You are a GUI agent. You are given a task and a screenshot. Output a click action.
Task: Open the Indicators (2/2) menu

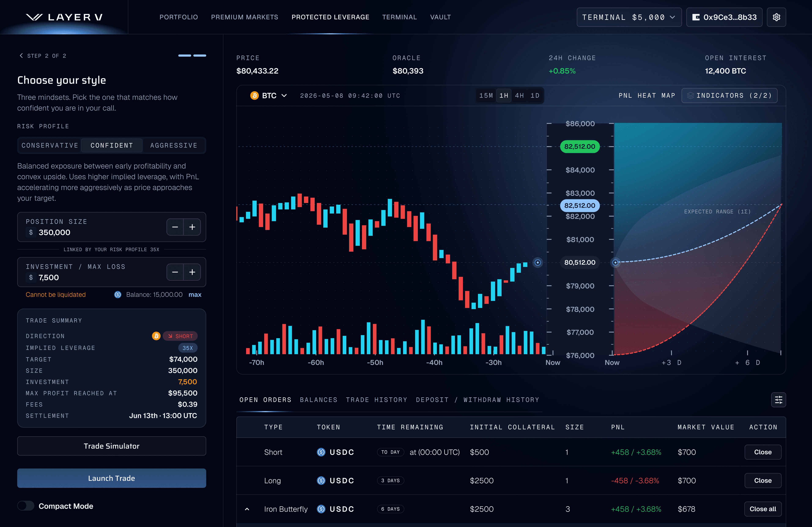(730, 96)
